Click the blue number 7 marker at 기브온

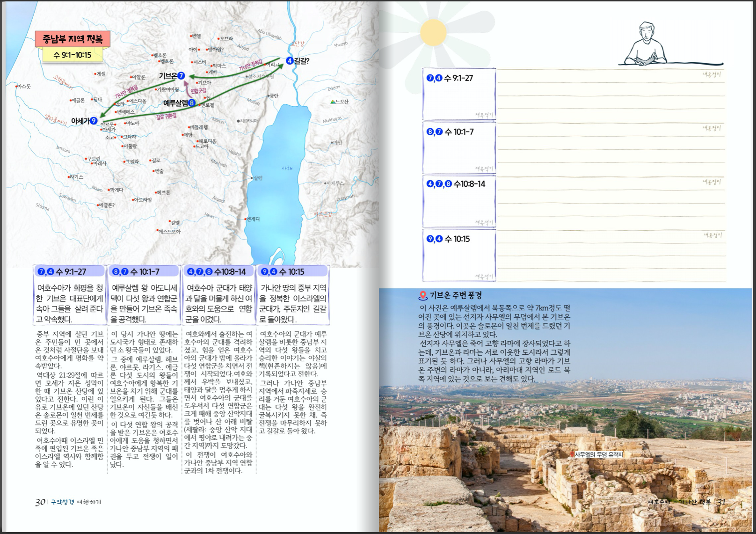(x=182, y=76)
